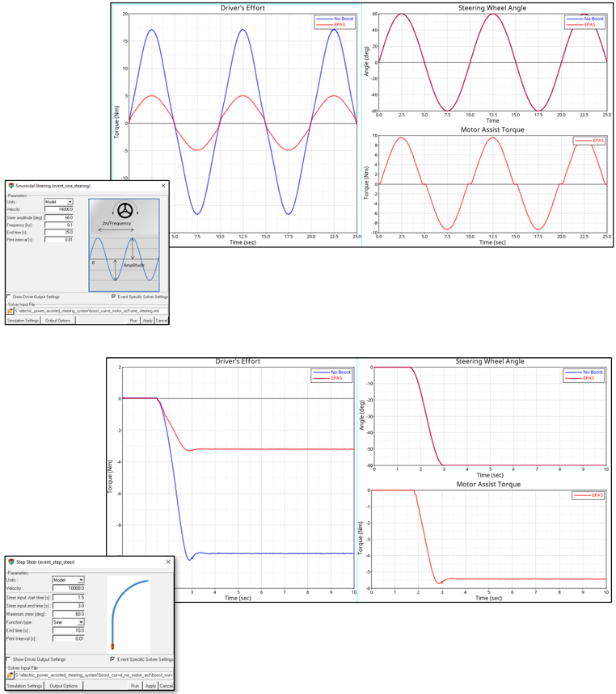The width and height of the screenshot is (616, 694).
Task: Click bottom Steering Wheel Angle plot title
Action: pos(490,361)
